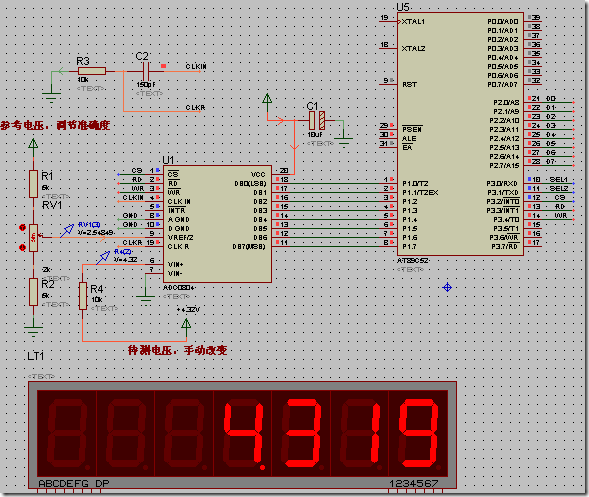Click the P1.0/T2 pin label
The image size is (589, 497).
pyautogui.click(x=415, y=184)
